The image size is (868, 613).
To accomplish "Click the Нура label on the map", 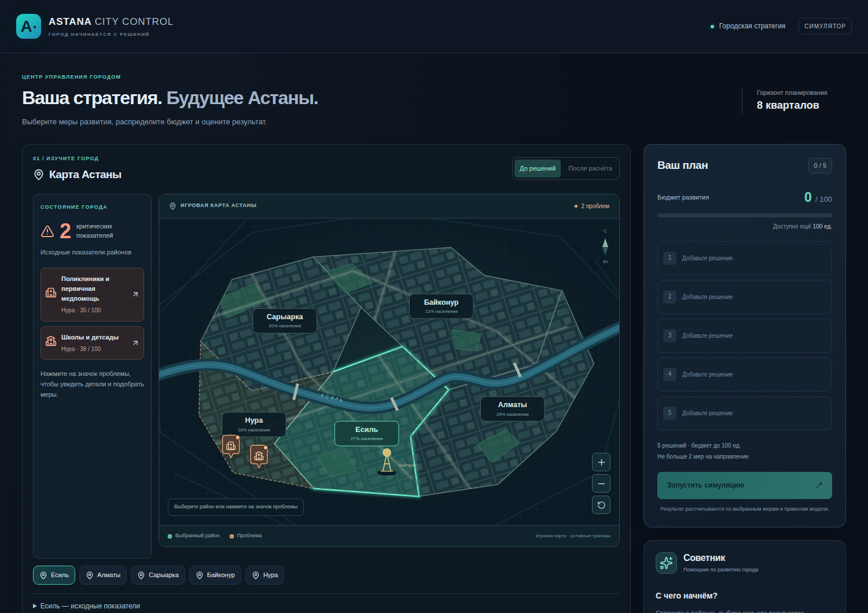I will pyautogui.click(x=254, y=424).
